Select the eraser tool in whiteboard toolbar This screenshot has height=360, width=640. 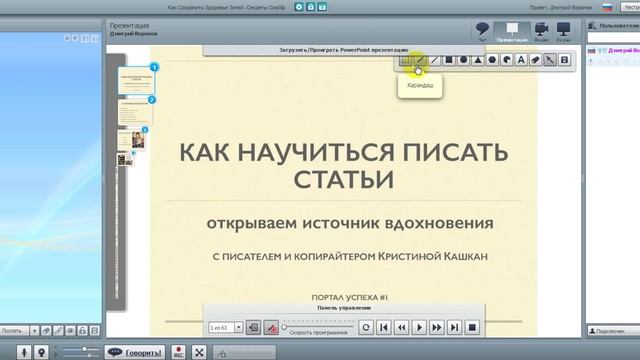pos(536,60)
